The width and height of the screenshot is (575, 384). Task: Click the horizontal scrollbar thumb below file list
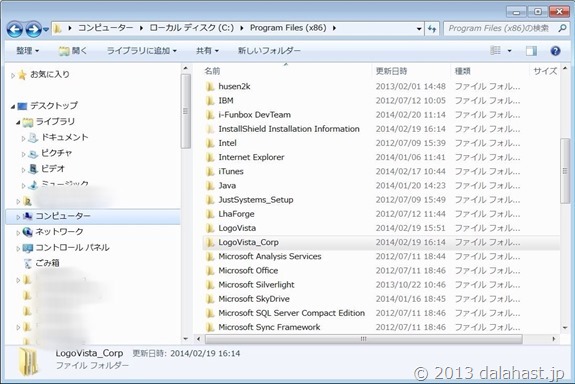[x=363, y=339]
